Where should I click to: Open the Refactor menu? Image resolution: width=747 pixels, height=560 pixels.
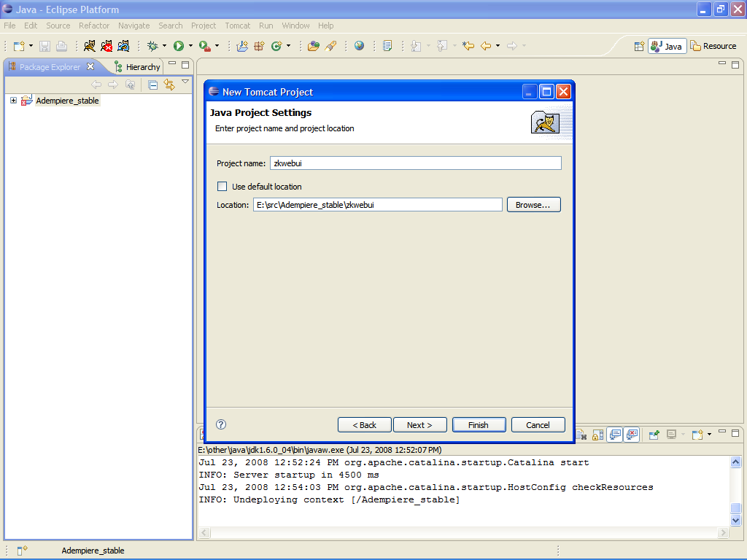(94, 26)
